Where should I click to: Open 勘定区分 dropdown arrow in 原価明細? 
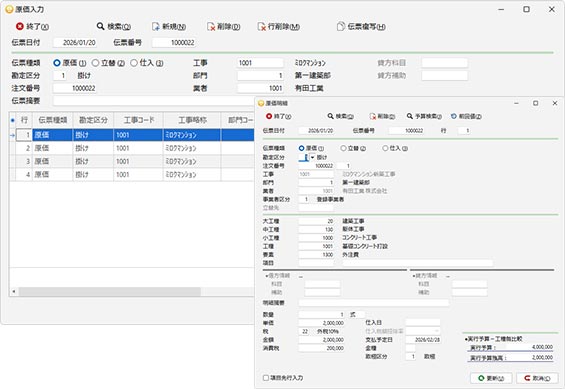click(x=312, y=157)
